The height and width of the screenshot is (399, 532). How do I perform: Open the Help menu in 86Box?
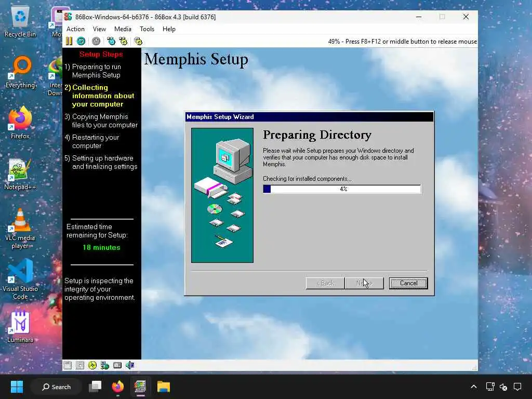click(169, 29)
